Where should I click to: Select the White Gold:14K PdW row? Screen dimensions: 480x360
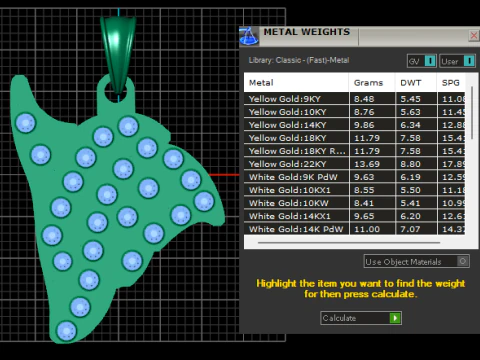(x=354, y=229)
